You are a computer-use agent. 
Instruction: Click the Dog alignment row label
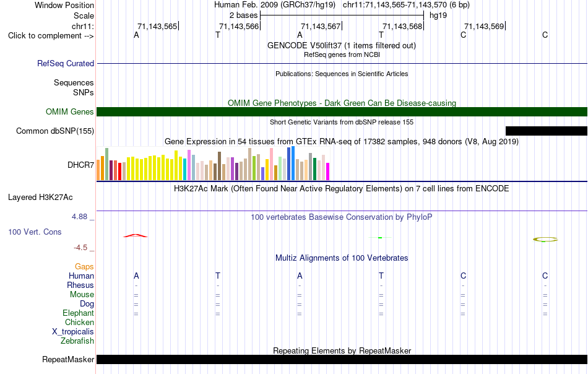click(x=87, y=304)
